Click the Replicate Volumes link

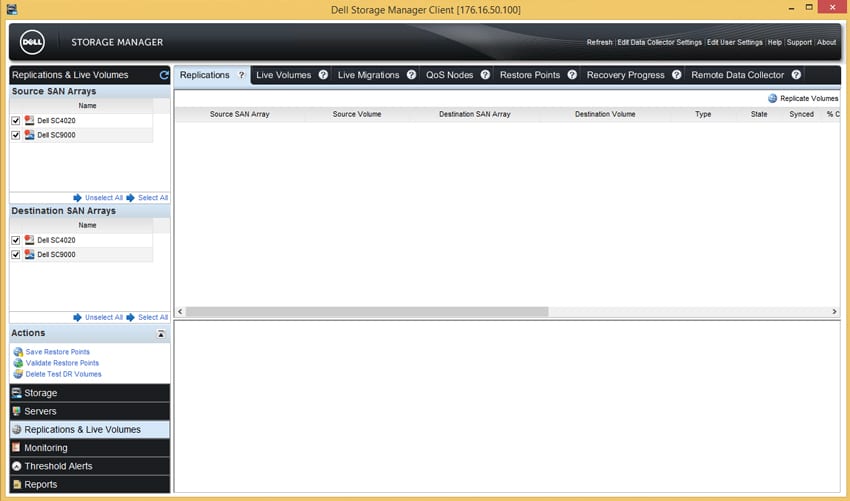click(x=809, y=98)
